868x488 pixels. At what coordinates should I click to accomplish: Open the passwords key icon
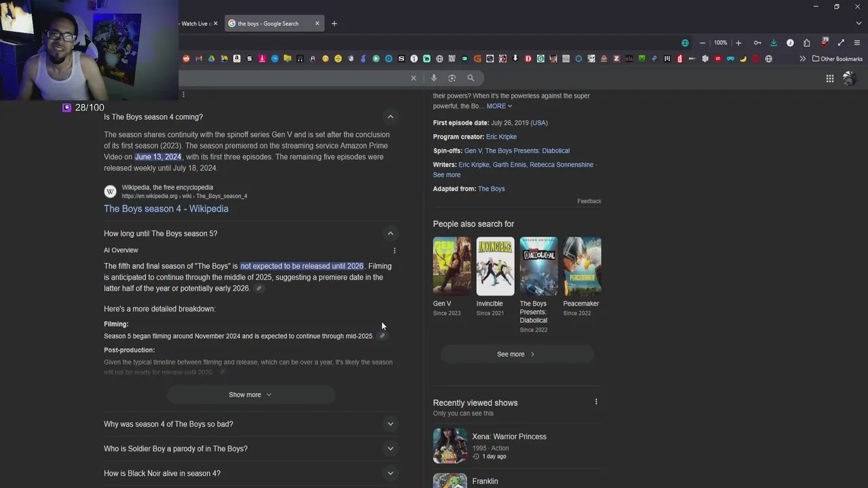[757, 43]
